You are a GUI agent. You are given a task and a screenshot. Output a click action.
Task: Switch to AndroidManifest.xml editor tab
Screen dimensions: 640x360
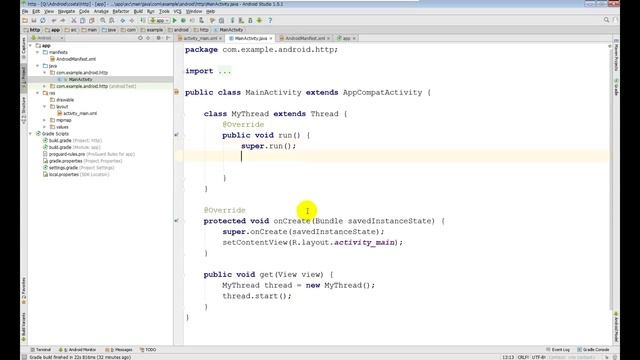(x=304, y=38)
